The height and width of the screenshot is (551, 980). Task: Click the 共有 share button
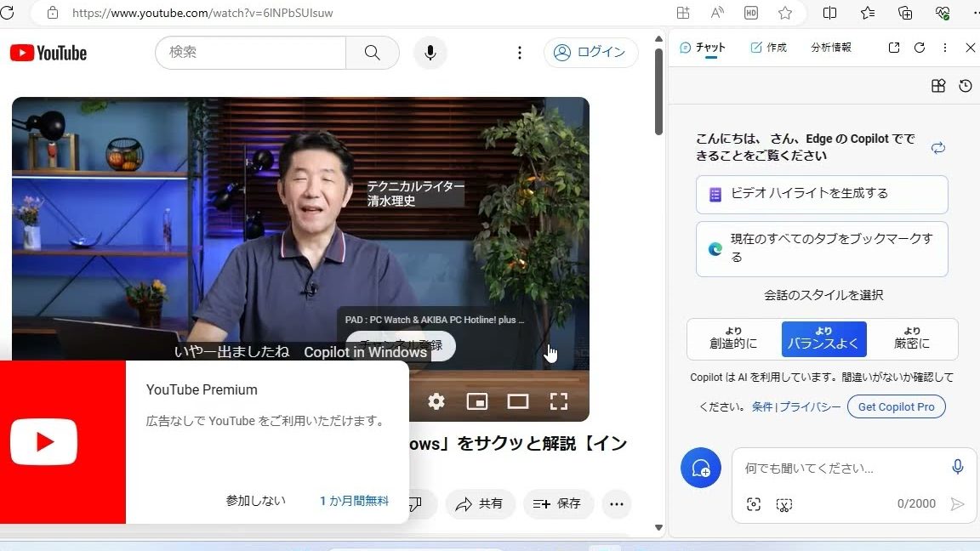[480, 503]
